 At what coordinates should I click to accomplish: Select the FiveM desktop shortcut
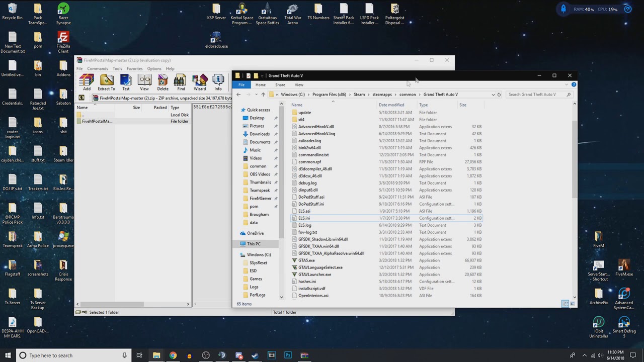tap(598, 239)
